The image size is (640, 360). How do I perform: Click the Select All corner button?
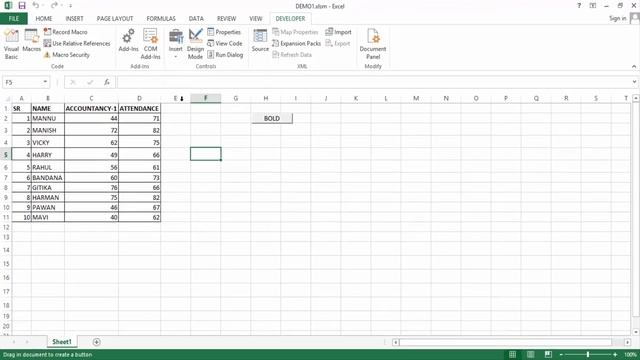coord(6,98)
